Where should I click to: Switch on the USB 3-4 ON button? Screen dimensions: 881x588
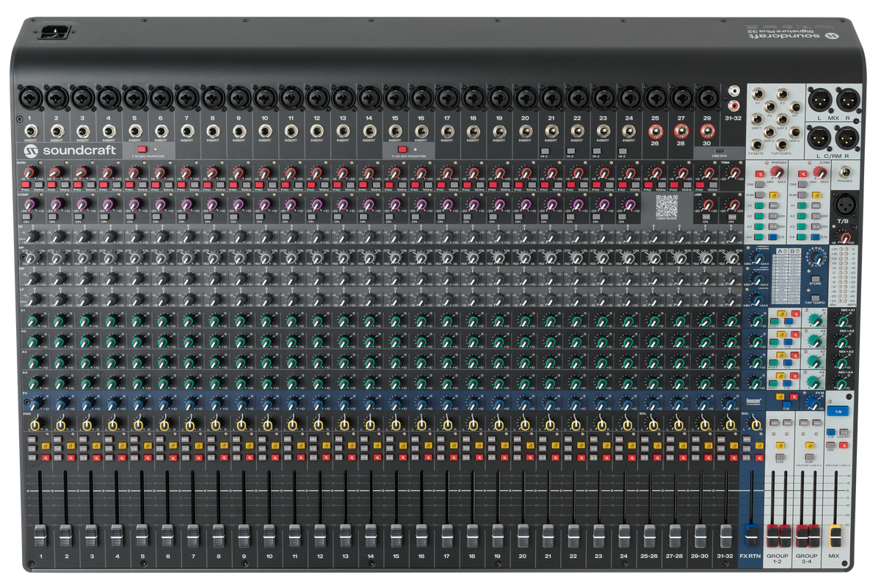pyautogui.click(x=732, y=217)
